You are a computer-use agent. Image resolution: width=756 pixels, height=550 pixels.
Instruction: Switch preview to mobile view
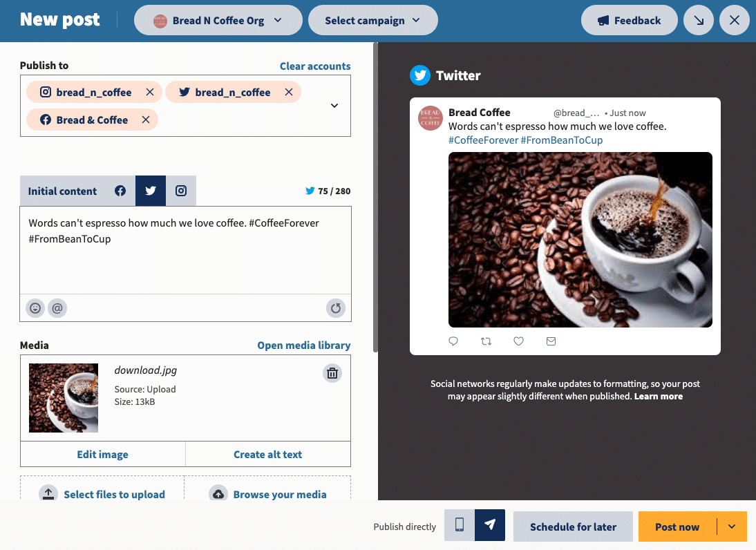click(x=459, y=526)
